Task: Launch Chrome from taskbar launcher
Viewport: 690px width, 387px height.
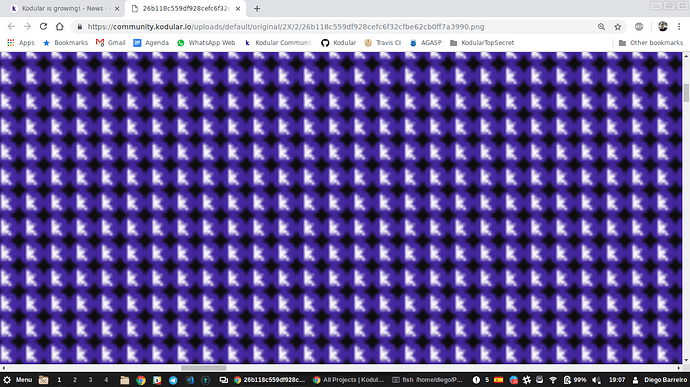Action: coord(141,380)
